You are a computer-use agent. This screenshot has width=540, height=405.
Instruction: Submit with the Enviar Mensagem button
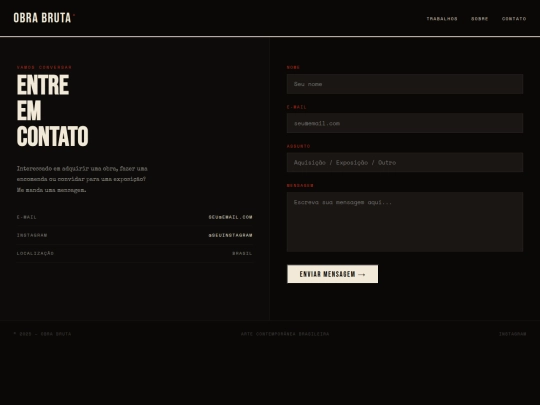[332, 274]
